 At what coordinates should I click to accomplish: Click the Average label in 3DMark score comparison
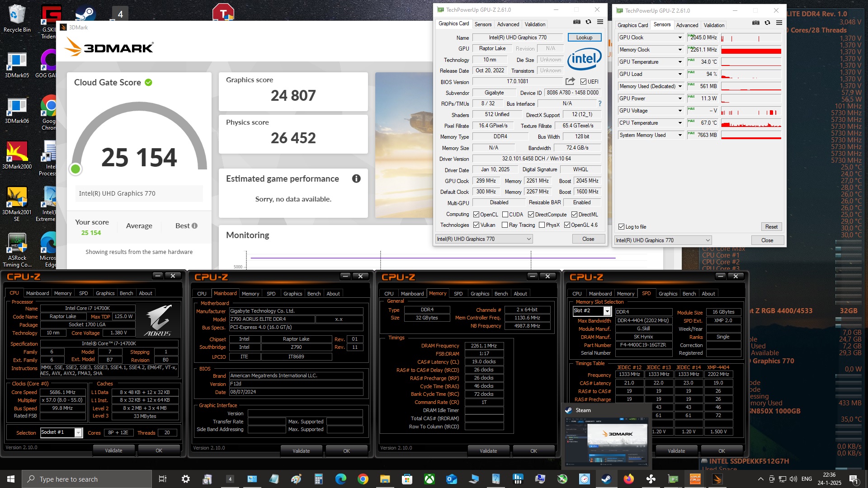[139, 226]
